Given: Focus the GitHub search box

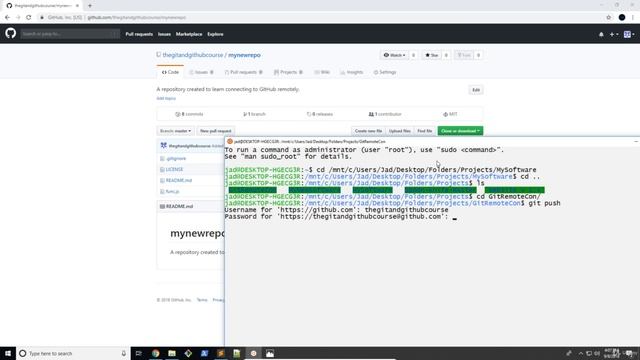Looking at the screenshot, I should pos(70,34).
